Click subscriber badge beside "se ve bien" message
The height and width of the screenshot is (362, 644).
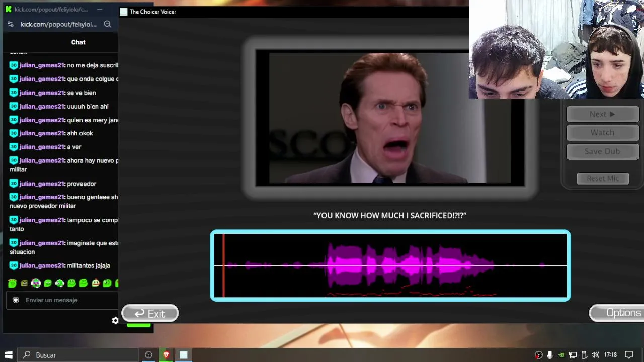tap(14, 93)
